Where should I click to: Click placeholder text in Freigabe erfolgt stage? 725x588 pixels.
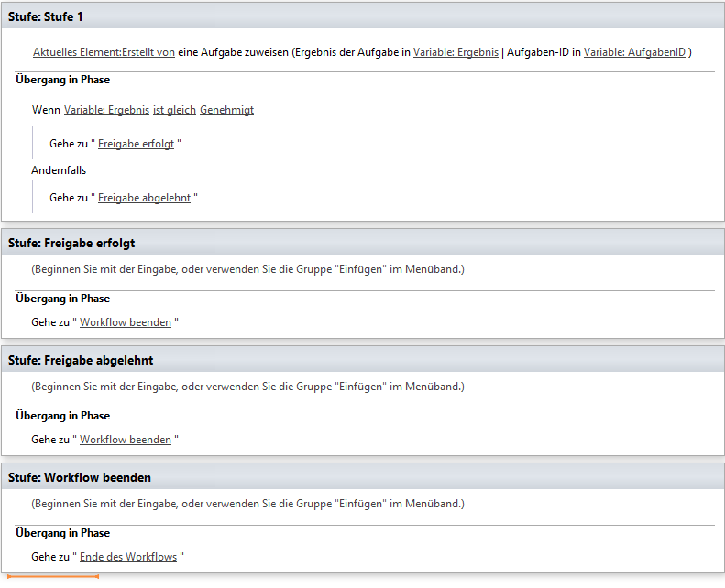[x=247, y=269]
